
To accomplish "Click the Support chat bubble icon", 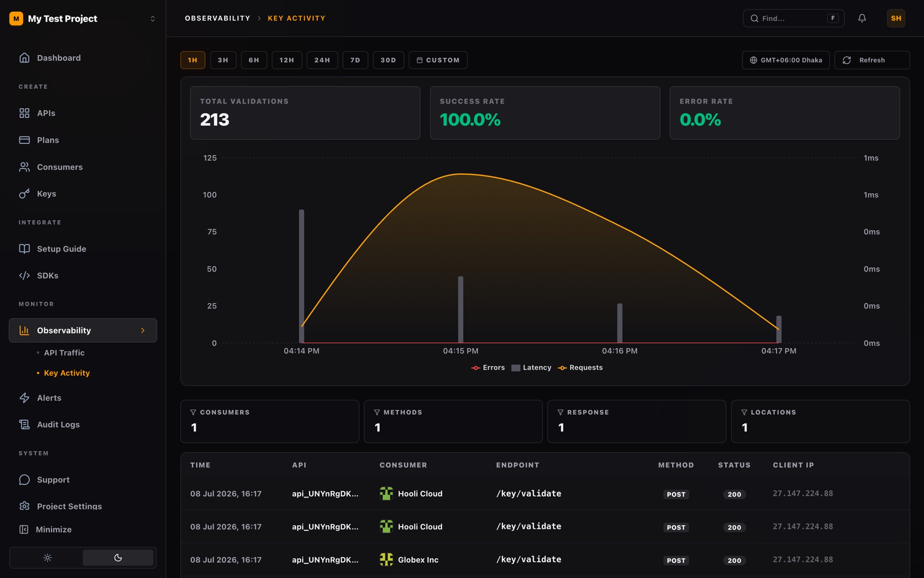I will [x=24, y=480].
